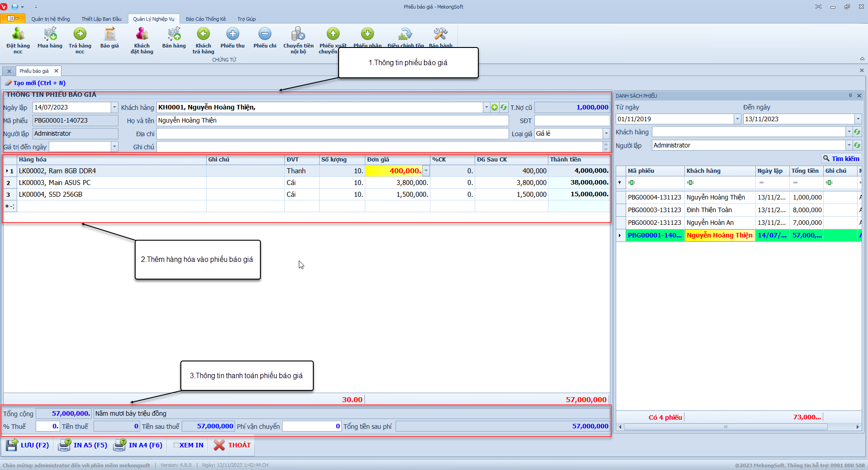Click the SĐT phone input field
Viewport: 868px width, 470px height.
572,121
